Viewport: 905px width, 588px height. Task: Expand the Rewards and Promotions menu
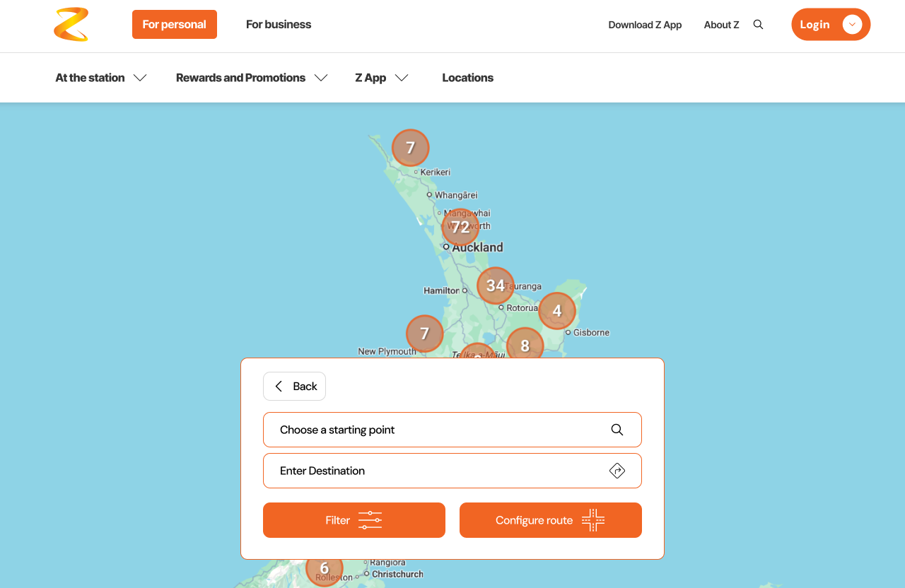pyautogui.click(x=252, y=78)
